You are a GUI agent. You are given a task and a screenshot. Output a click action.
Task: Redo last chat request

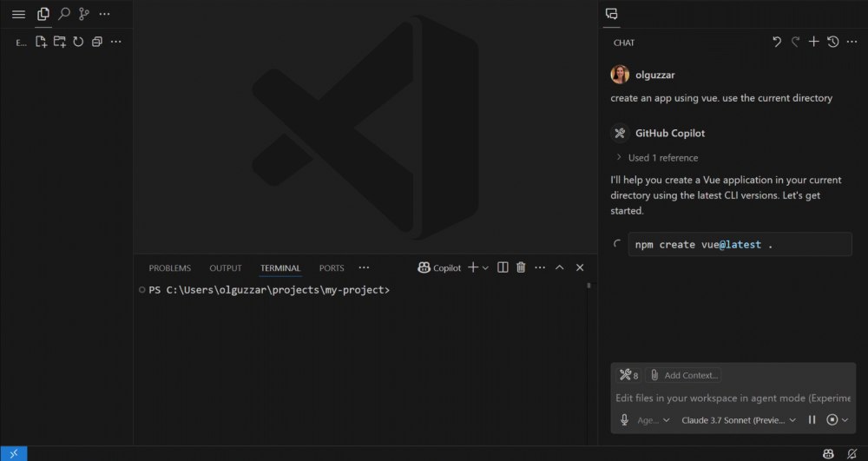tap(795, 42)
